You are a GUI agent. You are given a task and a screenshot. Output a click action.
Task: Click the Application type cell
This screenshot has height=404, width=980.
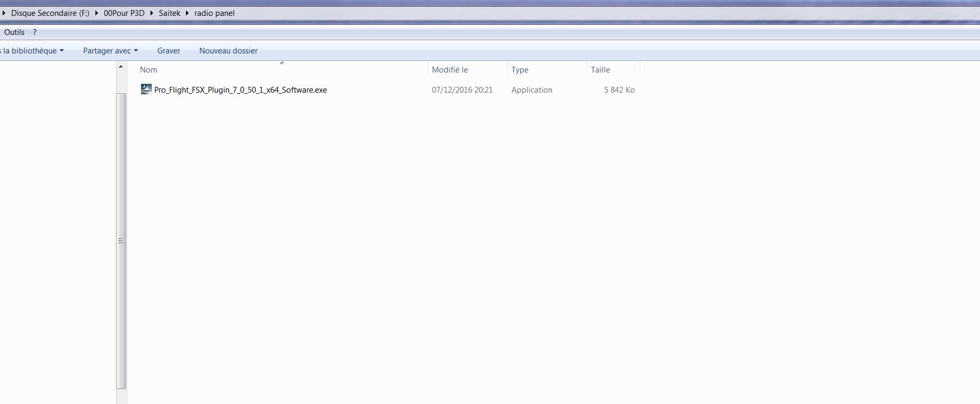[x=532, y=90]
